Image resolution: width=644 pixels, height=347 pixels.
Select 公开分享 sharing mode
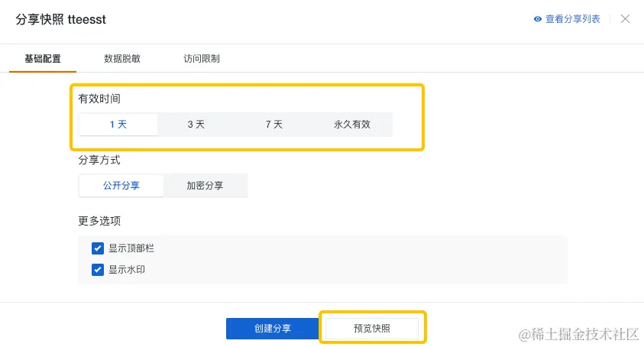(x=121, y=186)
